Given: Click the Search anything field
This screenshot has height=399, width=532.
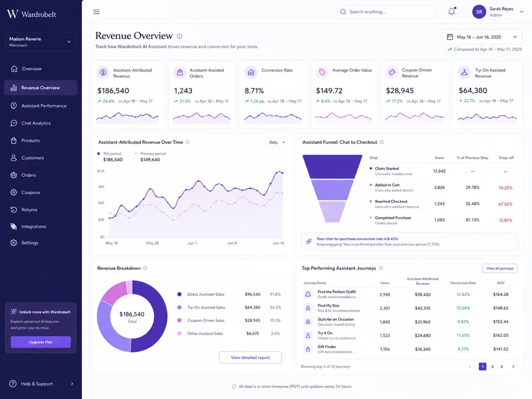Looking at the screenshot, I should point(386,12).
